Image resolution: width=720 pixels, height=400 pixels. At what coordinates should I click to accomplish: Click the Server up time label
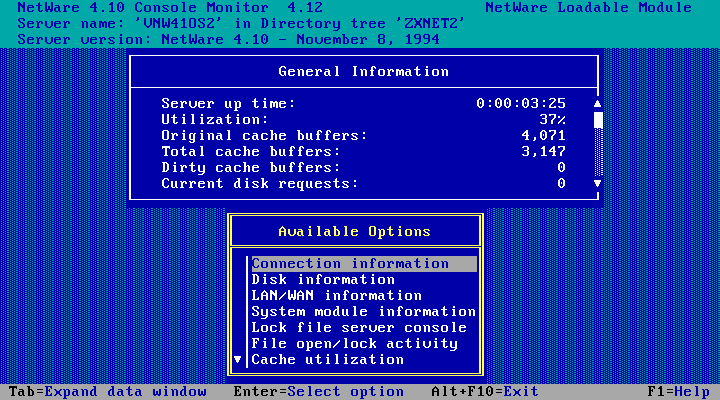228,103
